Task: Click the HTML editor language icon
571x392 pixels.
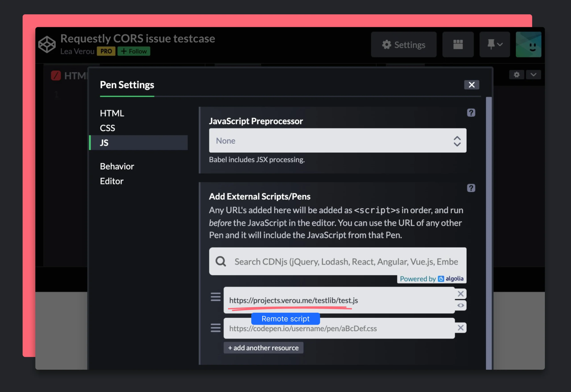Action: tap(56, 76)
